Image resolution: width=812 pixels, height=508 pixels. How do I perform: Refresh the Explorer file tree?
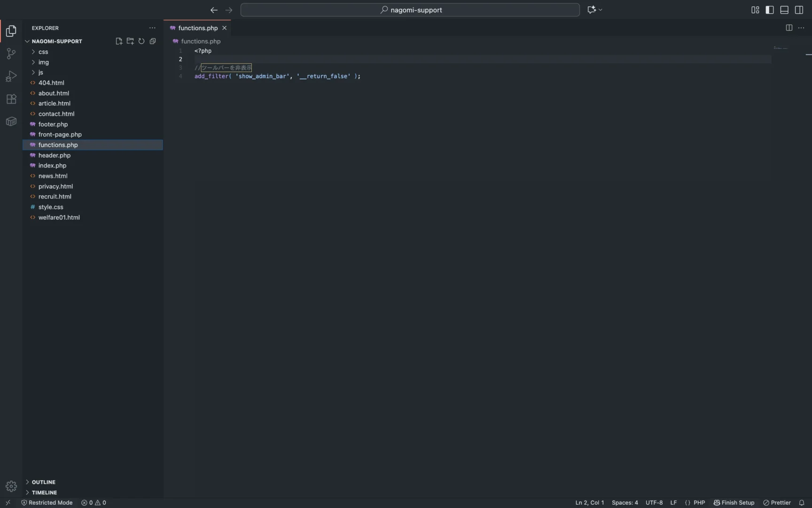click(x=141, y=41)
